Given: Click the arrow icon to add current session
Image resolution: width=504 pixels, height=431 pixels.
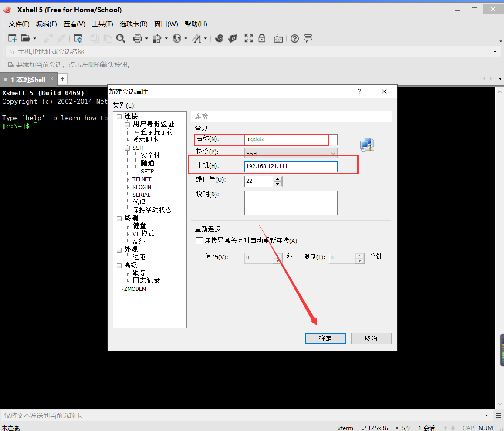Looking at the screenshot, I should click(10, 65).
